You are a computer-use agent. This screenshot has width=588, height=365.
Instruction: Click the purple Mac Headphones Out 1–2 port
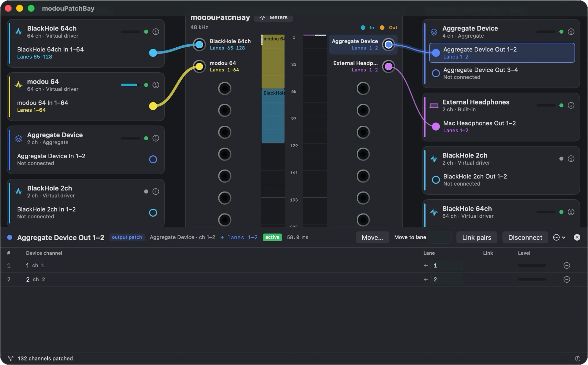(436, 126)
